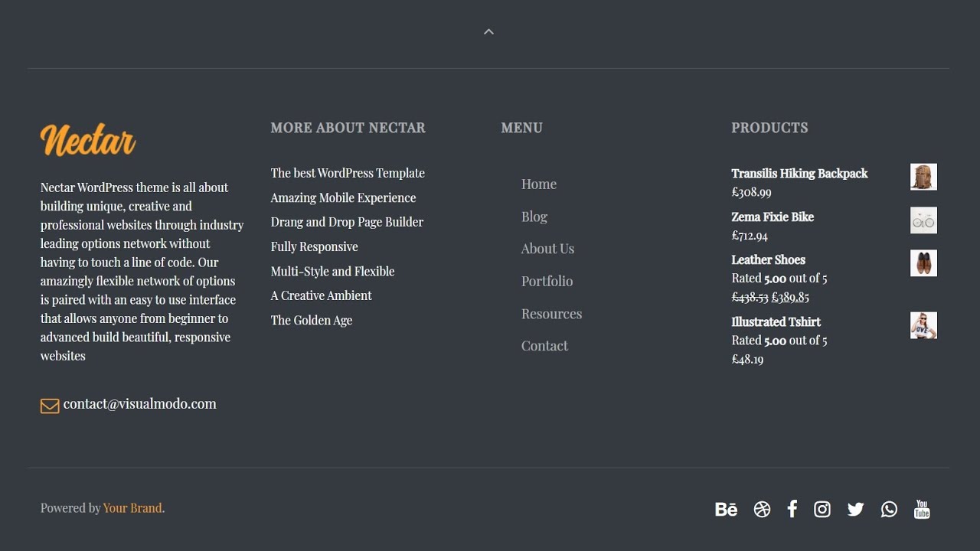Open the Portfolio menu item
The height and width of the screenshot is (551, 980).
547,282
